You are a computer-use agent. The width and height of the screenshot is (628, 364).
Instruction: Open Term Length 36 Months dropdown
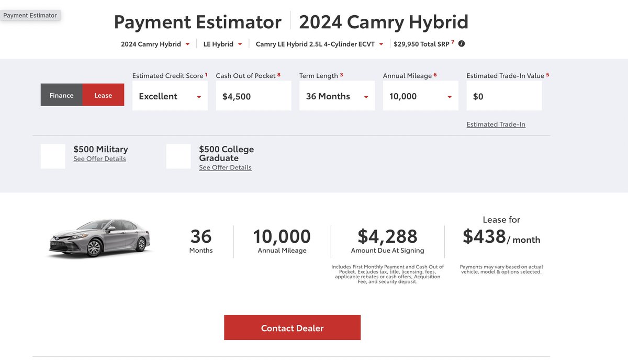coord(337,96)
